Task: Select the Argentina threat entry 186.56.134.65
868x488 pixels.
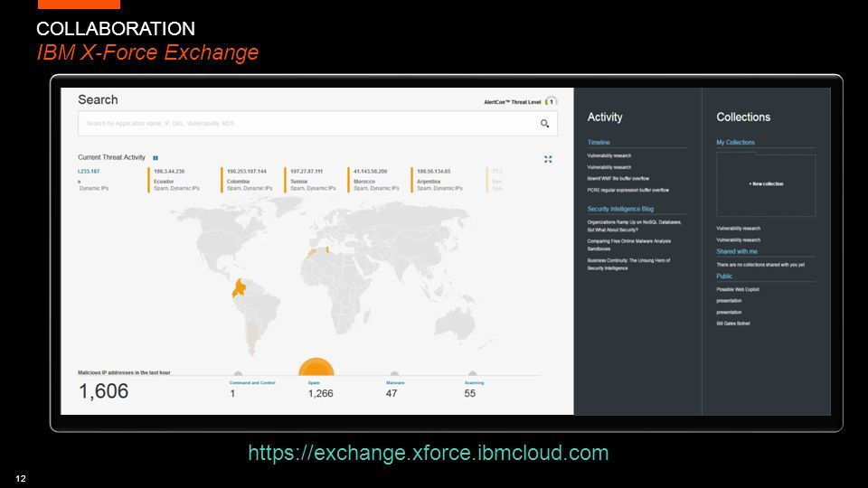Action: pyautogui.click(x=438, y=180)
